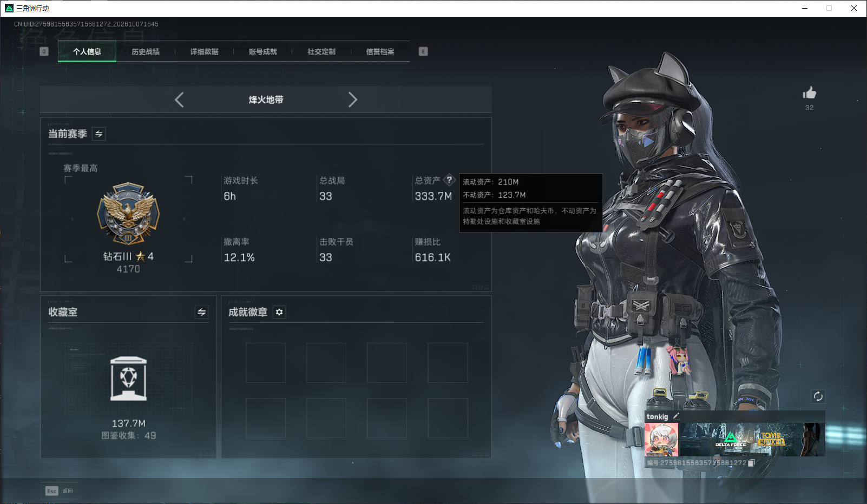Open the 成就徽章 settings gear
Screen dimensions: 867x504
click(279, 312)
